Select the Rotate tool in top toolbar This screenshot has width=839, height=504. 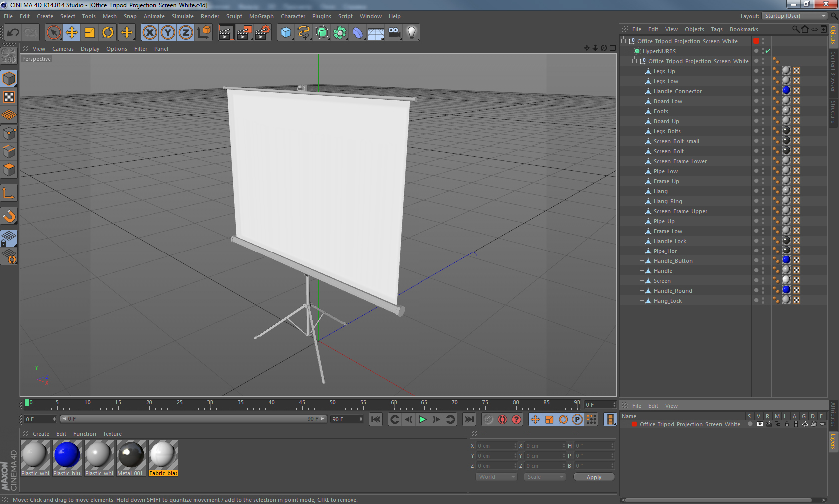click(108, 33)
